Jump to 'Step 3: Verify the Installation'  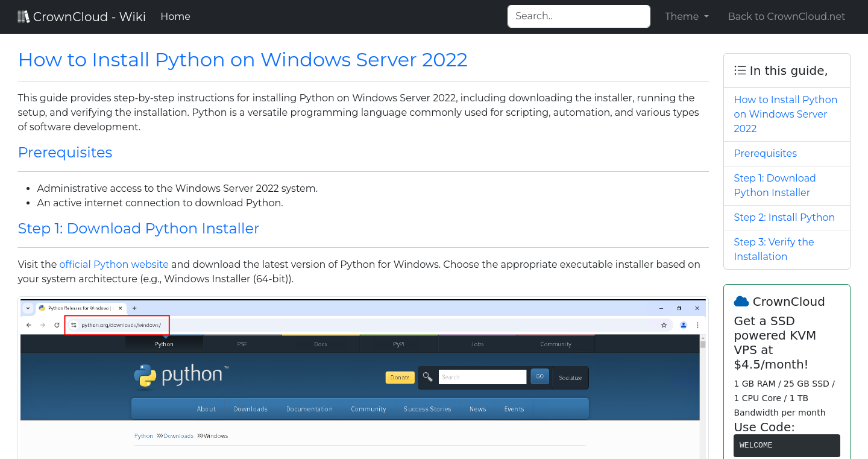tap(773, 249)
